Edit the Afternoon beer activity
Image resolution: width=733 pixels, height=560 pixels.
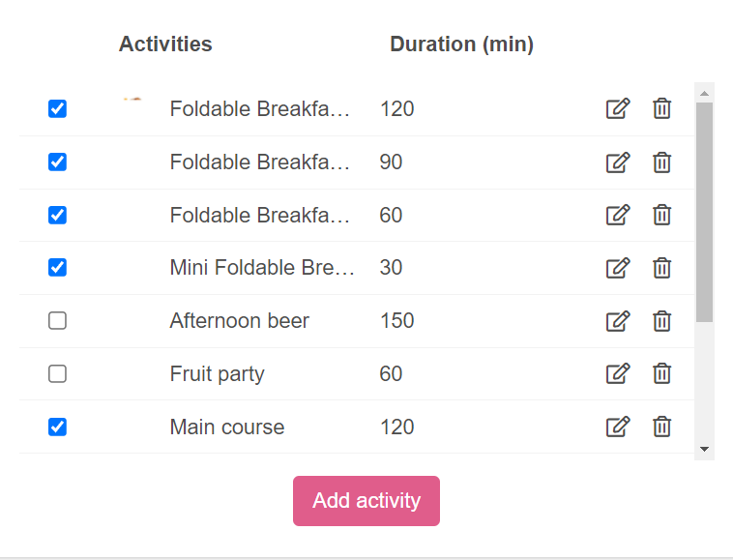coord(618,321)
